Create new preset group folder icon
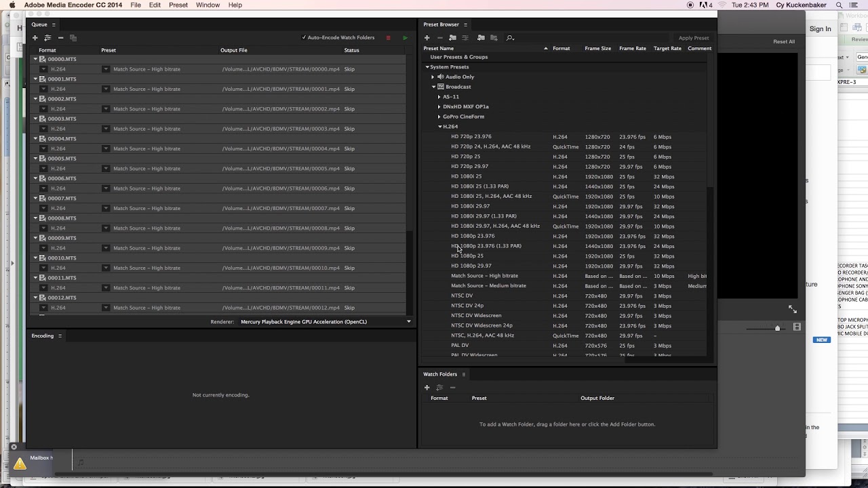868x488 pixels. point(452,38)
